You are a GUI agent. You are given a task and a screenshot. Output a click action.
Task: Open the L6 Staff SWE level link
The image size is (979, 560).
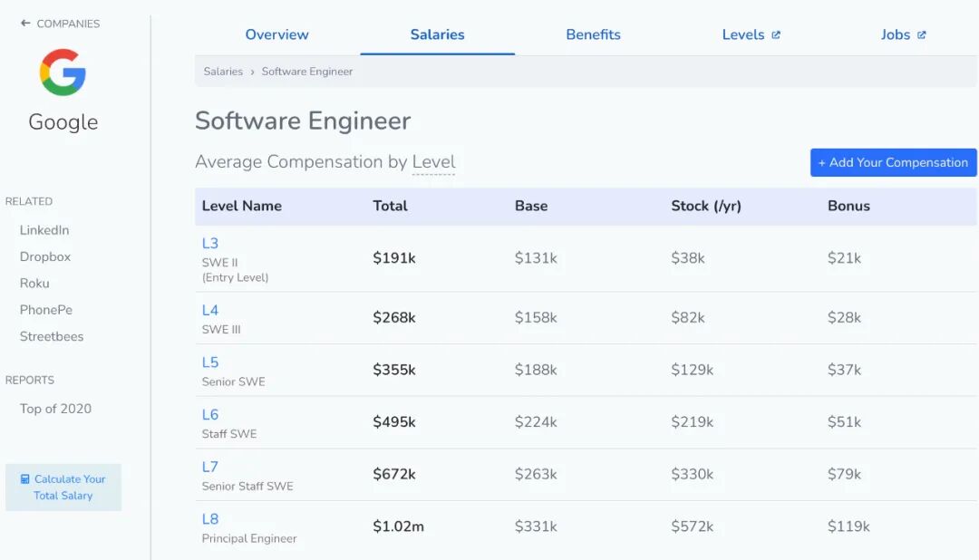(209, 414)
